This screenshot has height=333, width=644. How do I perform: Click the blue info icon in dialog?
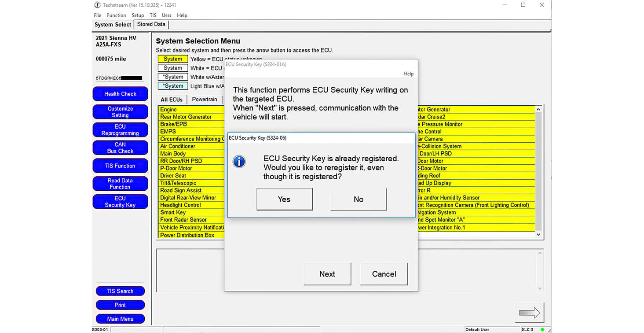(239, 162)
